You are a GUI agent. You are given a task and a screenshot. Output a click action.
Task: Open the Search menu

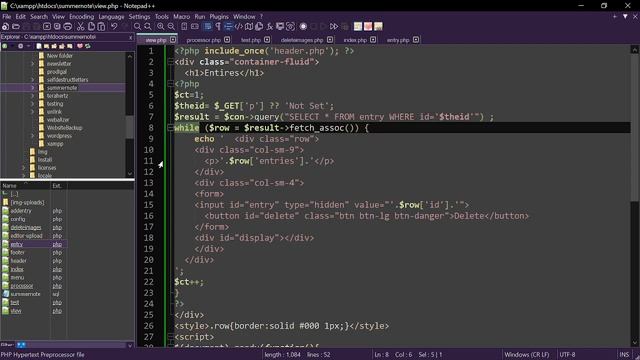point(39,17)
